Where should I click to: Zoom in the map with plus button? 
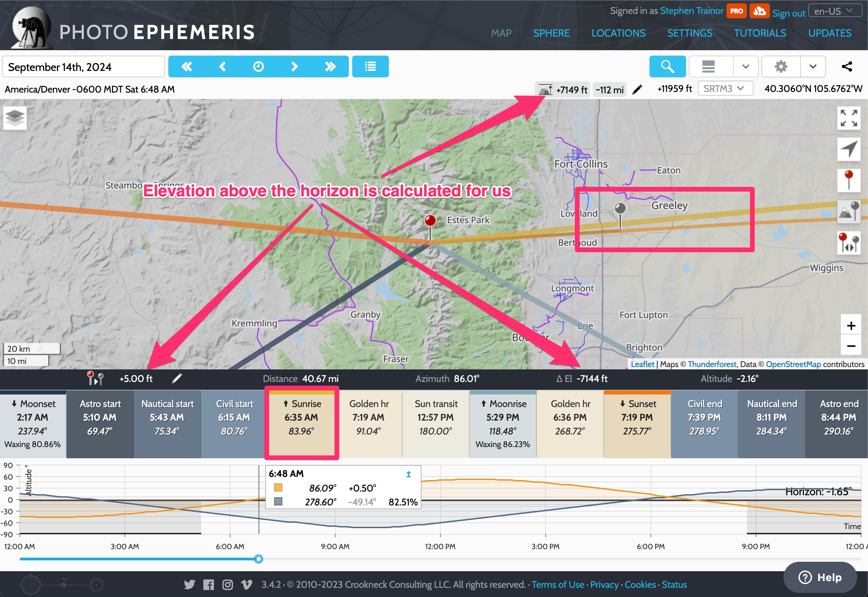[851, 325]
